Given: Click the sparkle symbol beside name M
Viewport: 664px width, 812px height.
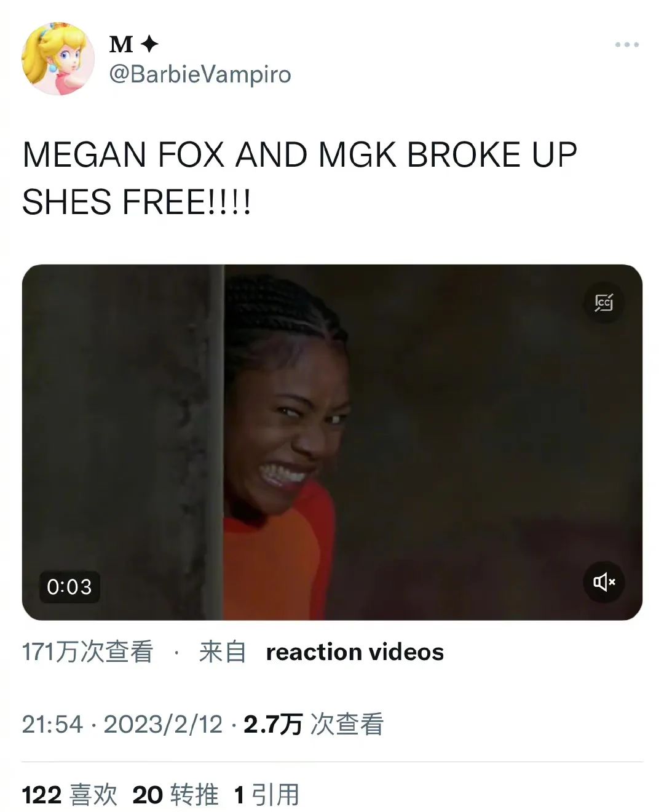Looking at the screenshot, I should point(149,44).
